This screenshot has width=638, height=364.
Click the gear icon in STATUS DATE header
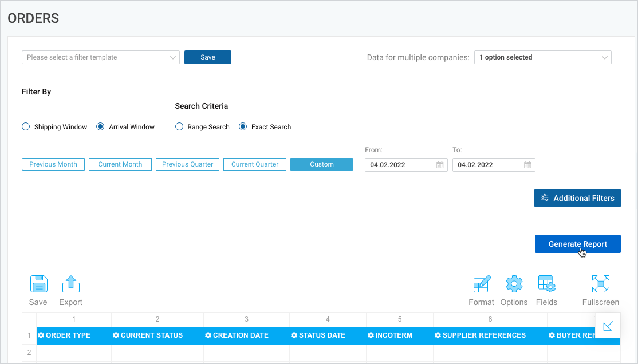[x=294, y=335]
